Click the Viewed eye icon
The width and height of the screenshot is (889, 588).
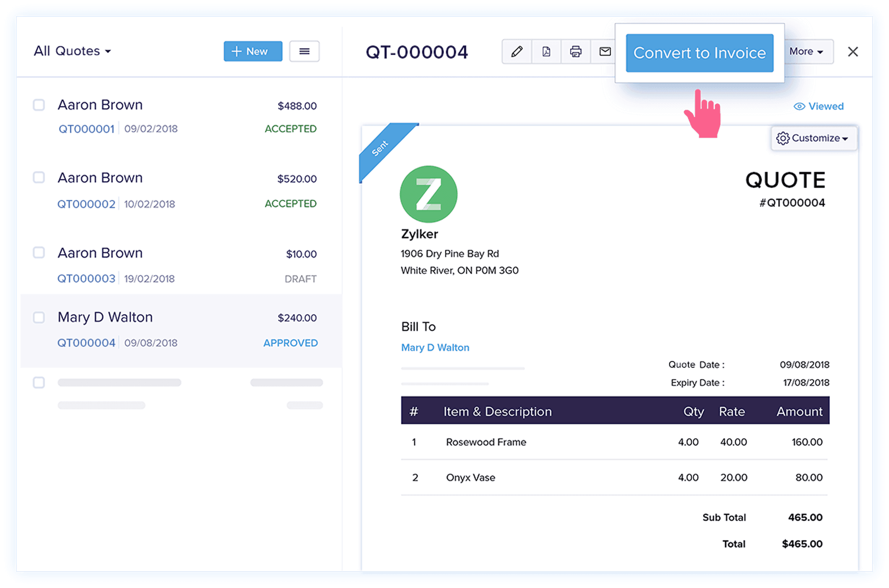click(x=799, y=107)
